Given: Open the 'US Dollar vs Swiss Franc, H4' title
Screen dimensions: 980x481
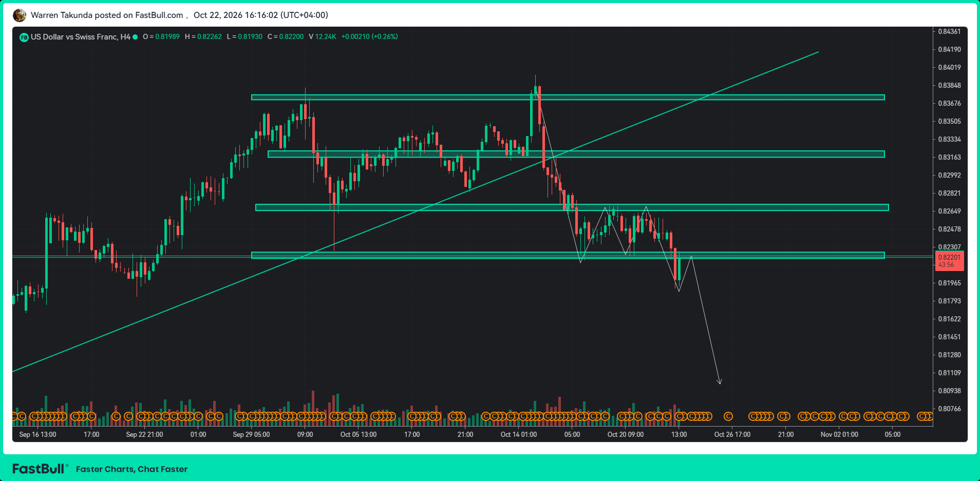Looking at the screenshot, I should [81, 37].
